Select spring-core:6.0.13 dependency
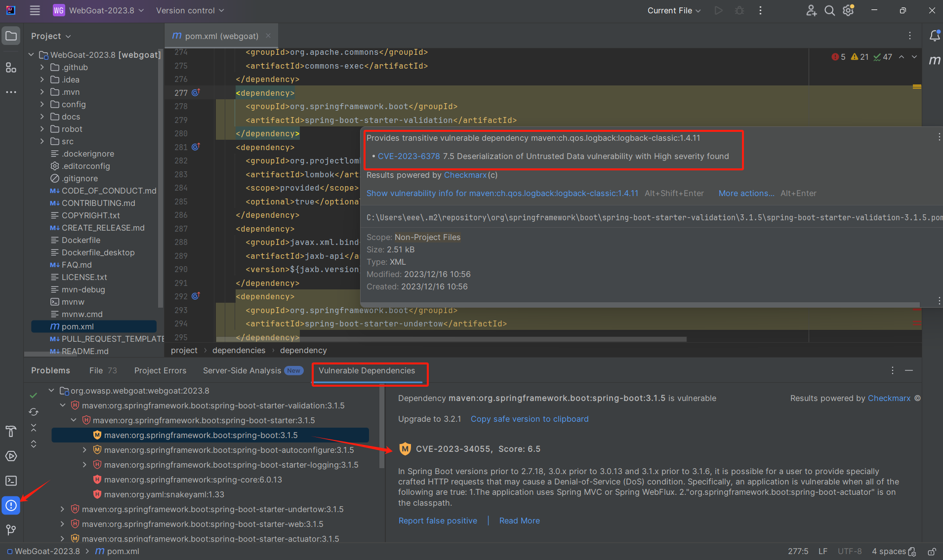Image resolution: width=943 pixels, height=560 pixels. coord(193,480)
